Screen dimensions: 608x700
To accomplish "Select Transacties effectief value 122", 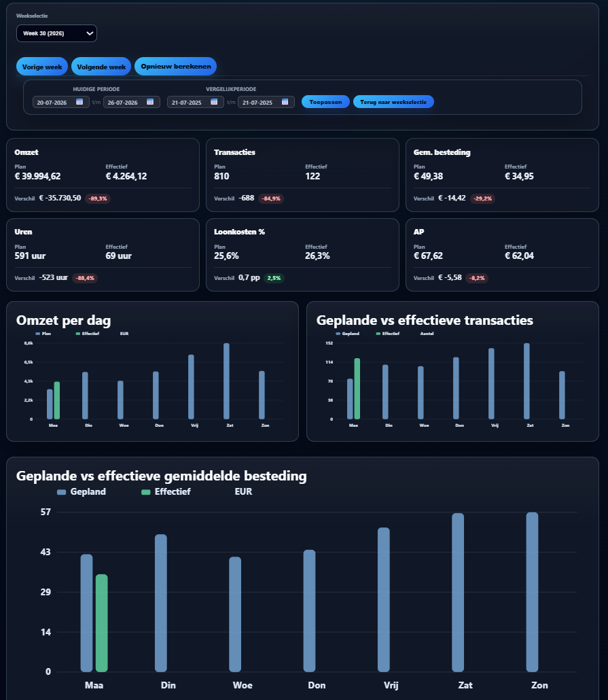I will [312, 176].
